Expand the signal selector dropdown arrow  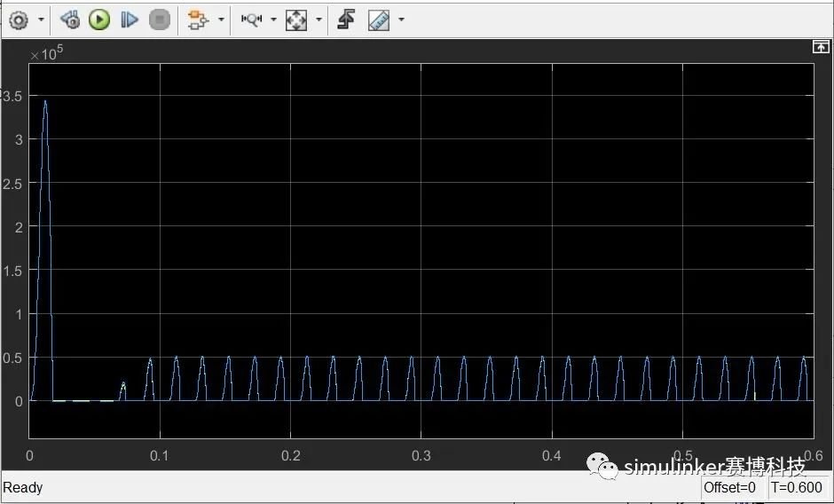point(221,20)
